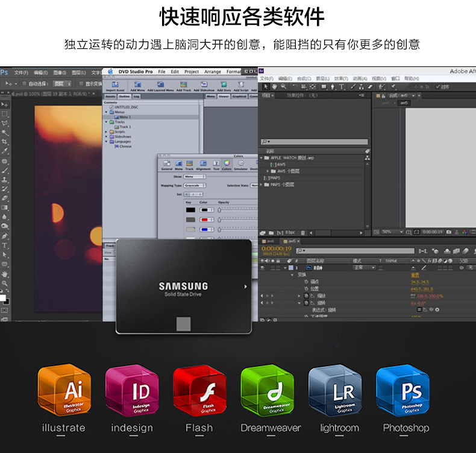Image resolution: width=476 pixels, height=453 pixels.
Task: Select Menu 1 in the Contents outline
Action: 125,117
